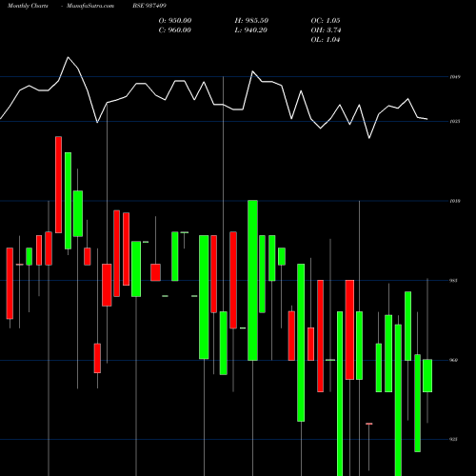Click the MunafaSutra.com label
The image size is (476, 476).
tap(90, 6)
